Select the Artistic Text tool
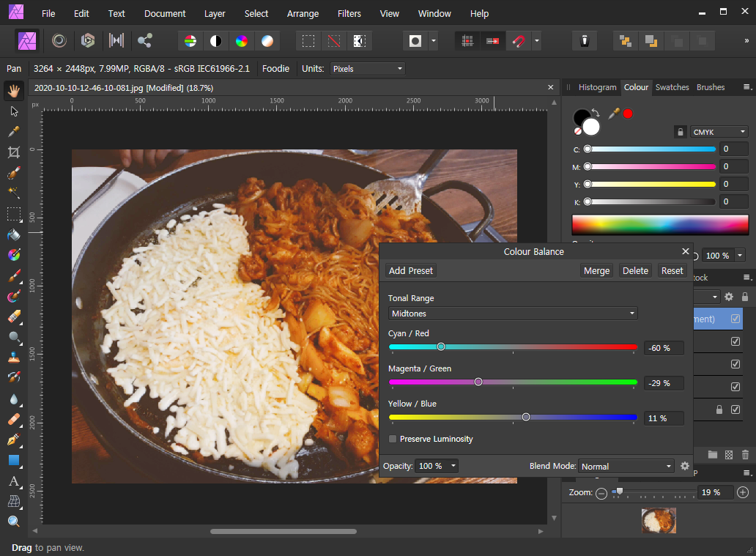Viewport: 756px width, 556px height. point(14,481)
